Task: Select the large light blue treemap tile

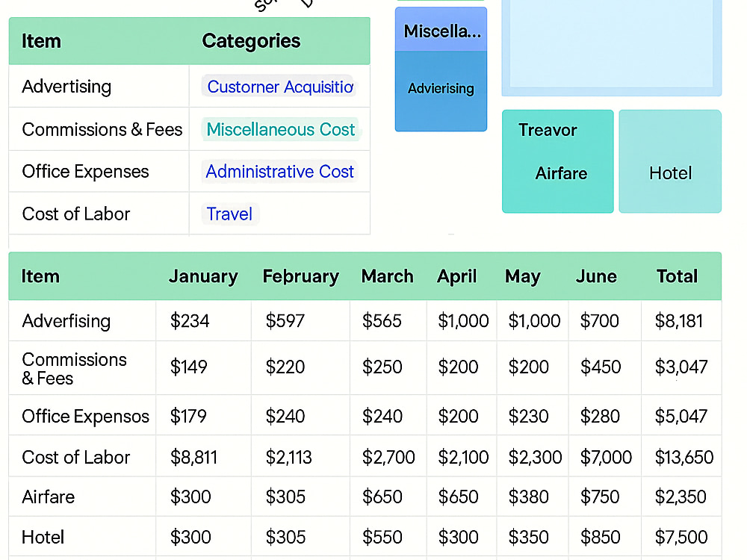Action: 612,46
